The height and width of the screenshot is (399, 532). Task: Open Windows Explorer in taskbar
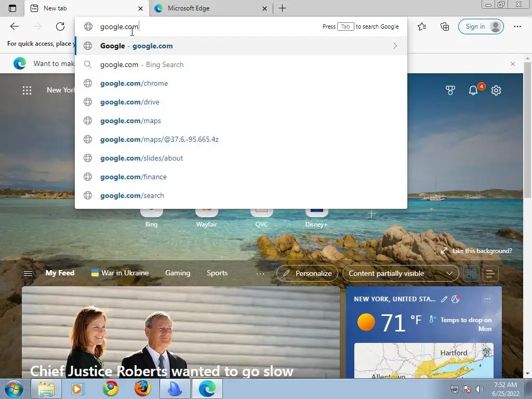(46, 389)
